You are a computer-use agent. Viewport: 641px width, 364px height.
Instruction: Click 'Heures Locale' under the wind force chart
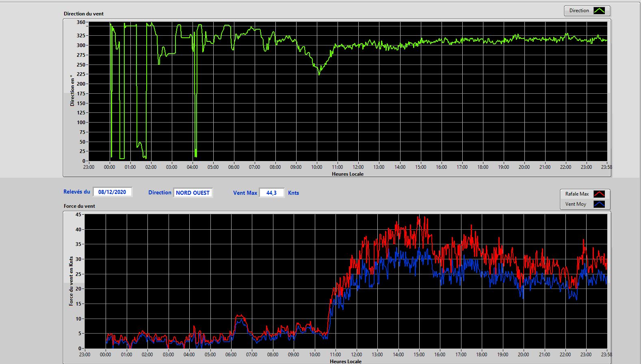coord(346,361)
